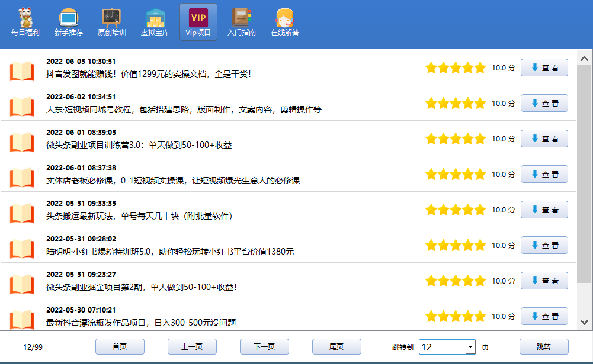The height and width of the screenshot is (364, 593).
Task: Go to last page with 尾页
Action: pyautogui.click(x=336, y=347)
